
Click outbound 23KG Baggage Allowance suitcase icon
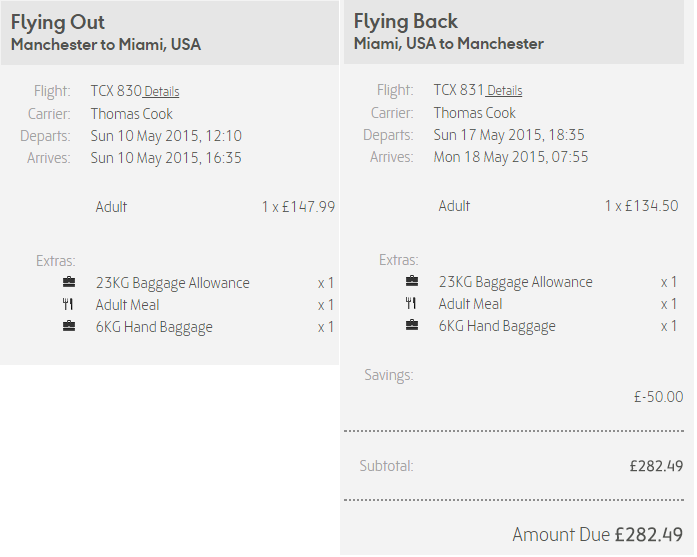click(69, 282)
